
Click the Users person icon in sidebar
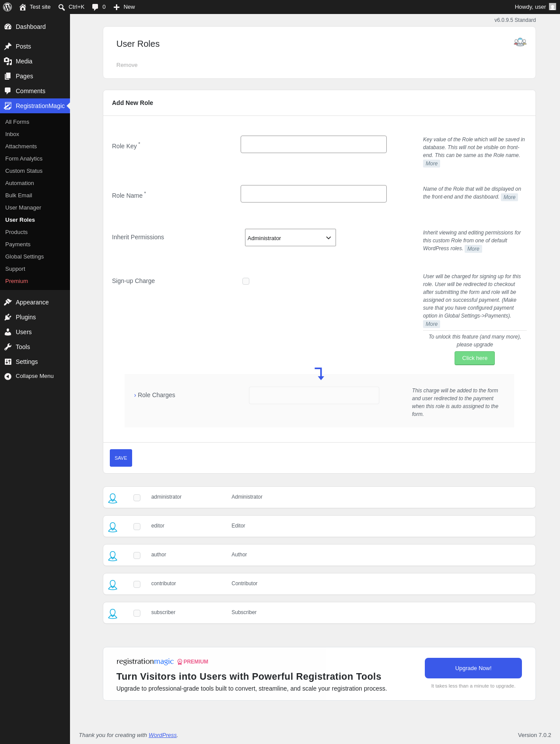[x=8, y=332]
